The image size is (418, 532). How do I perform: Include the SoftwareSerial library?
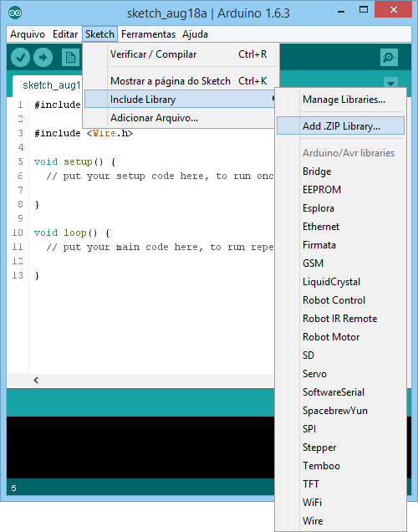click(341, 392)
